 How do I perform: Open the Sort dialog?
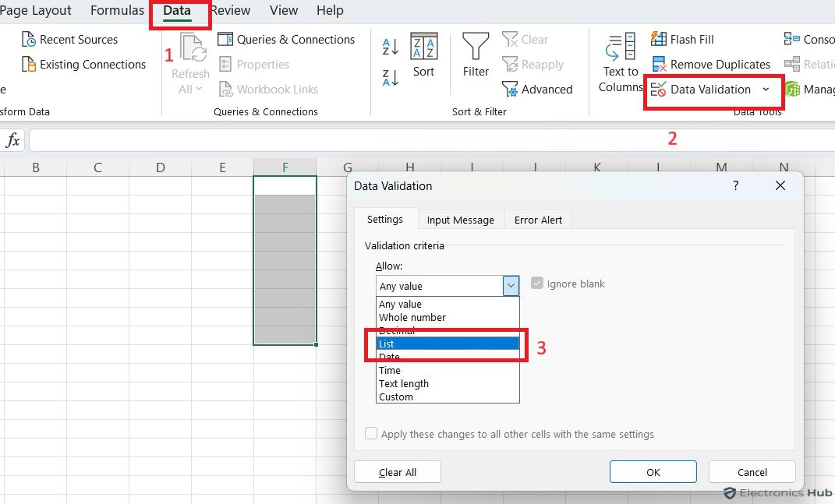point(424,58)
